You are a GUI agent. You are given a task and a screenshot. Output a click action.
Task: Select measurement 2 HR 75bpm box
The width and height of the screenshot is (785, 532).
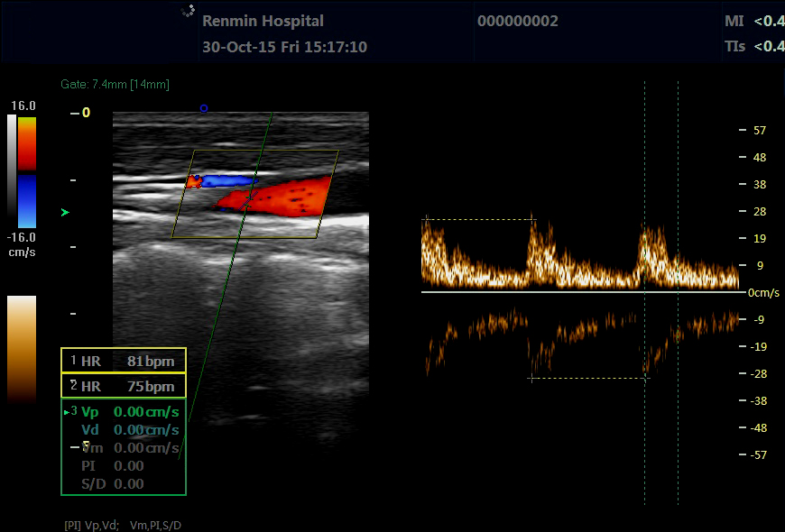124,386
